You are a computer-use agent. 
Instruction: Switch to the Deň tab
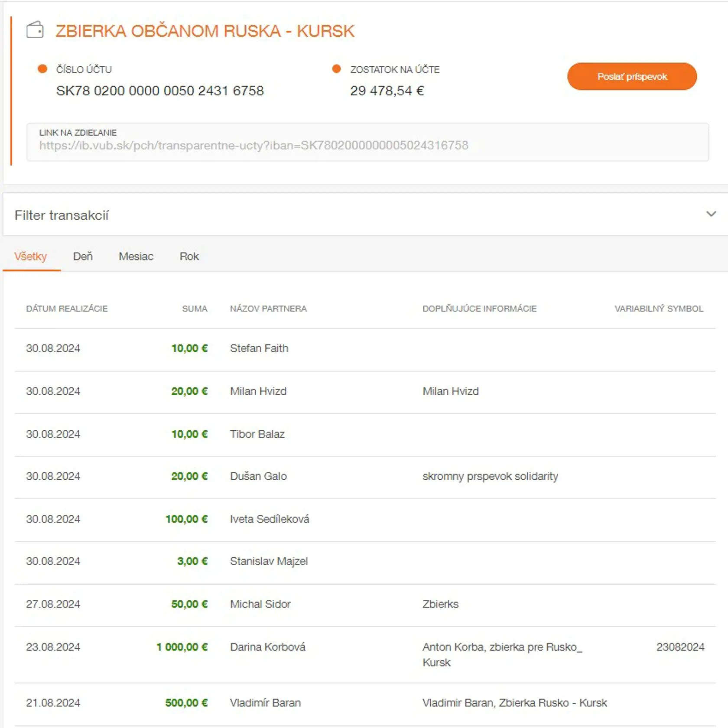click(x=83, y=257)
